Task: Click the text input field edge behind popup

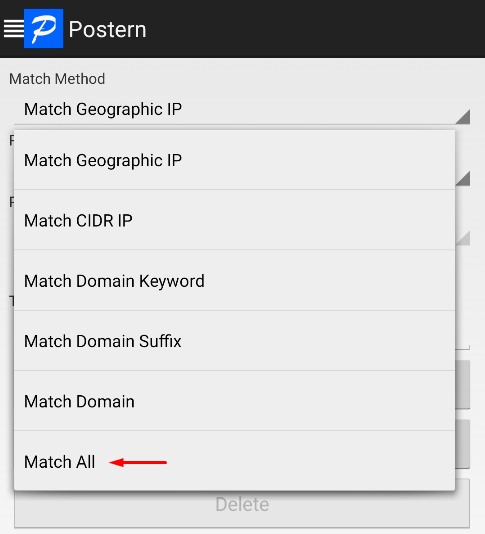Action: pyautogui.click(x=463, y=347)
